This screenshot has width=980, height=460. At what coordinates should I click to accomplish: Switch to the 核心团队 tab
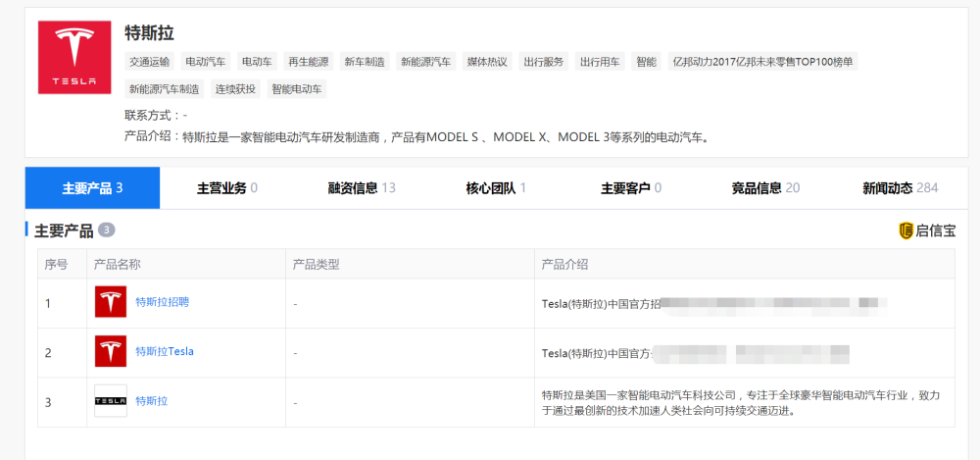pos(496,187)
